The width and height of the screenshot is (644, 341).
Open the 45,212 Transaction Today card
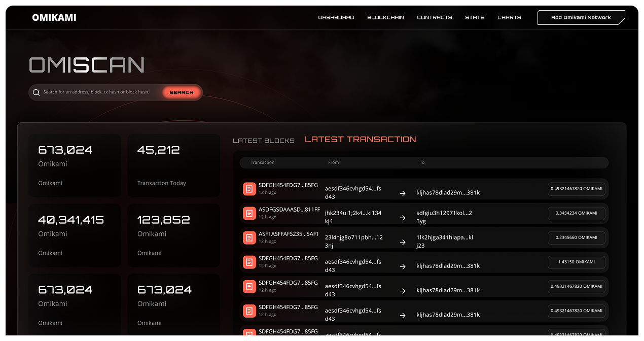(173, 165)
